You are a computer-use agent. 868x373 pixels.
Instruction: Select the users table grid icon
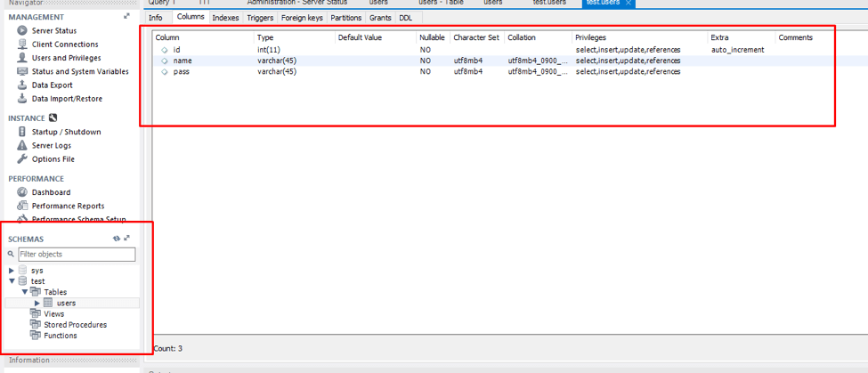[x=48, y=303]
